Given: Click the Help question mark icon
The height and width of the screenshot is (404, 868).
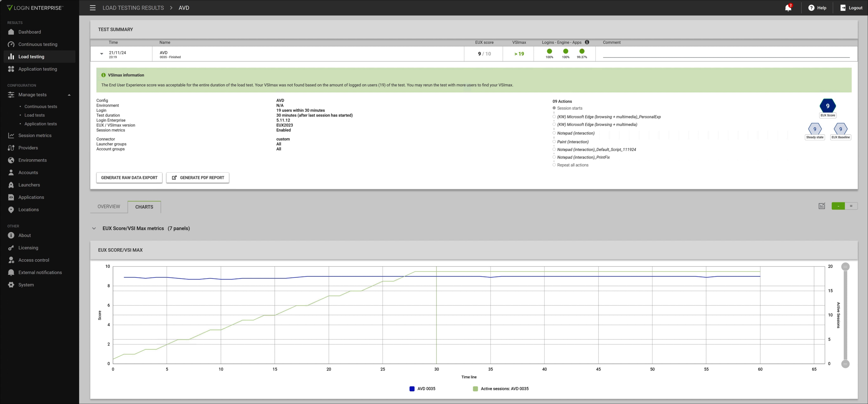Looking at the screenshot, I should tap(811, 8).
